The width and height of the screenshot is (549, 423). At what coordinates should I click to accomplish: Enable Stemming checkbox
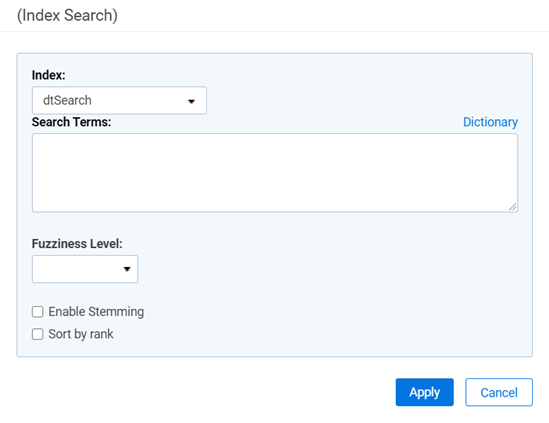(x=37, y=312)
